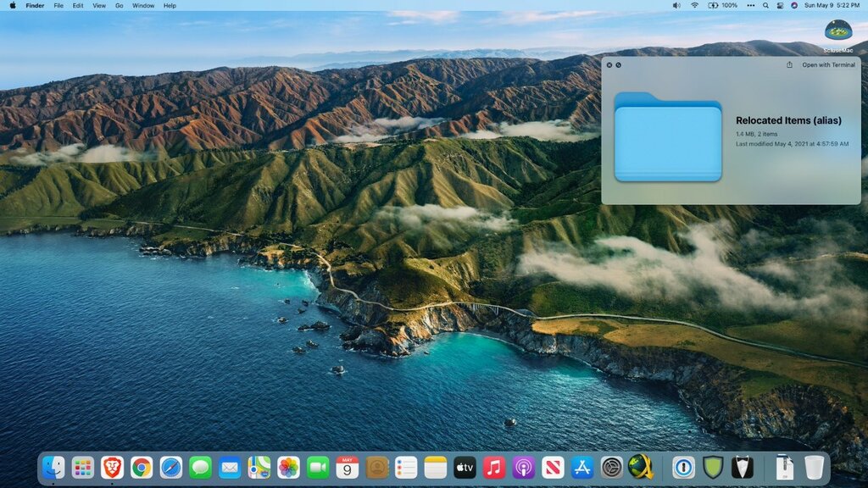Click the Share icon in the preview window

click(x=789, y=65)
